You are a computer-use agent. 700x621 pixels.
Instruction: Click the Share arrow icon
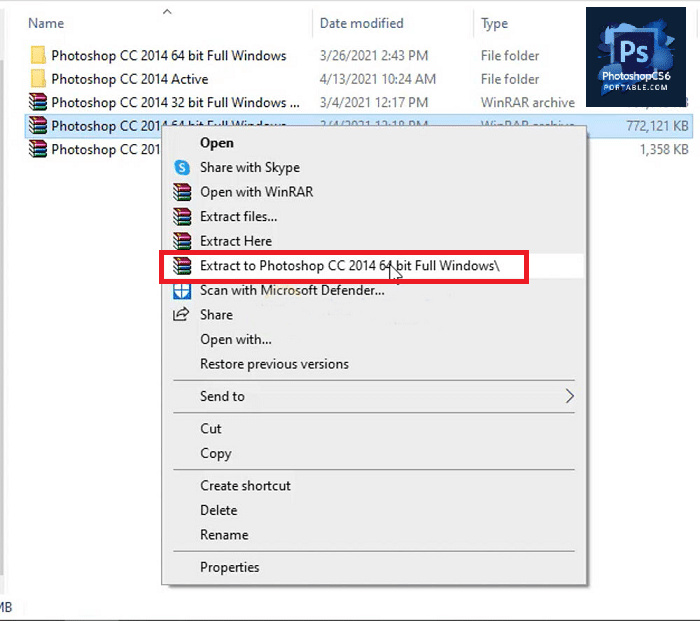[181, 314]
